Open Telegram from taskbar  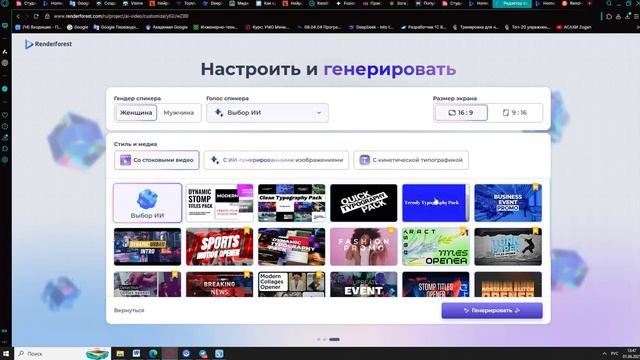click(203, 353)
